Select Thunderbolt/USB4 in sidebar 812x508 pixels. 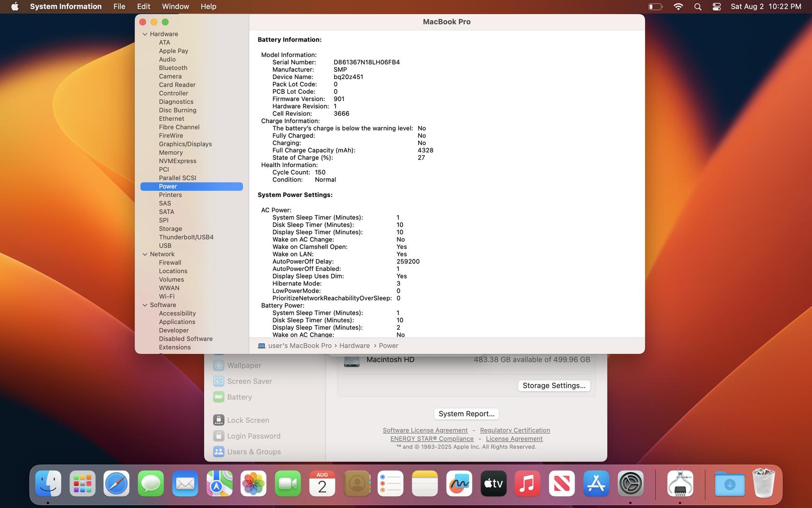tap(186, 238)
